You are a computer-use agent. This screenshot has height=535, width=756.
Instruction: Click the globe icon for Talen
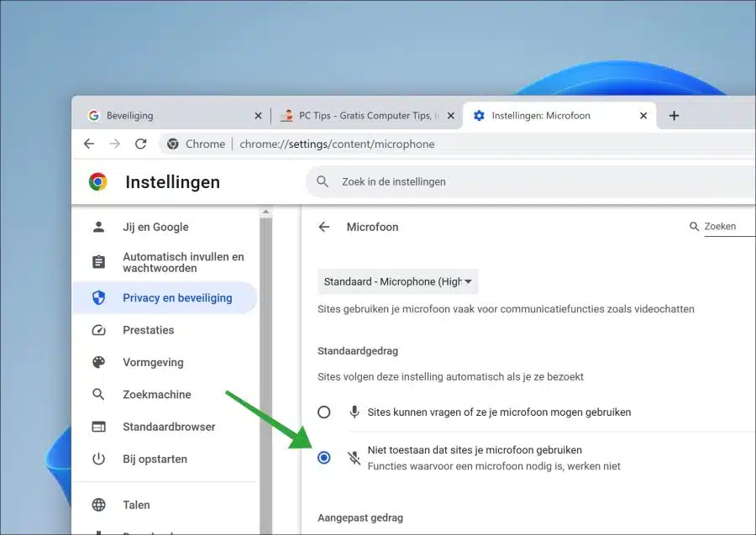click(x=98, y=505)
